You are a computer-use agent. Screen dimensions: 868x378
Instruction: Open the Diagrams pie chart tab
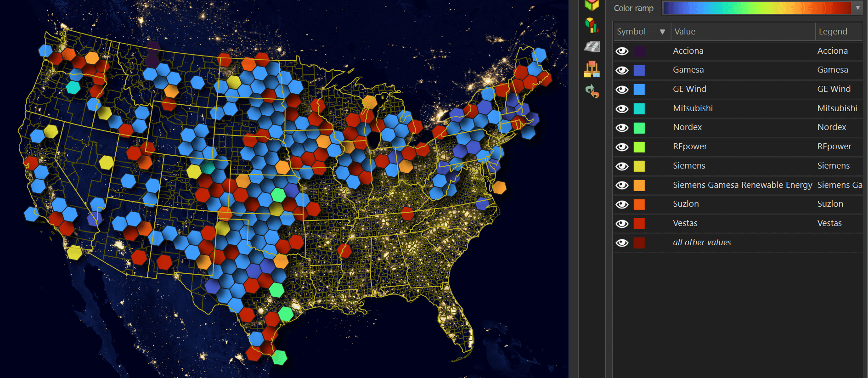(592, 25)
